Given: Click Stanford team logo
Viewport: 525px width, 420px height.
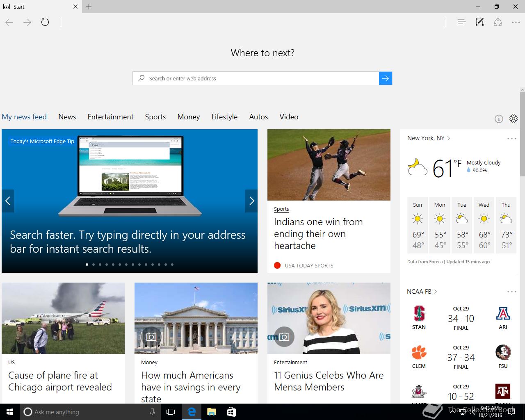Looking at the screenshot, I should (419, 314).
